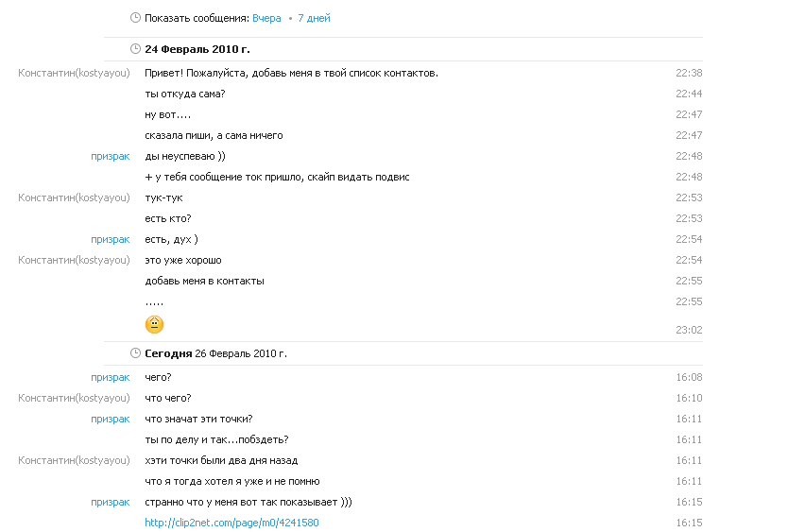Click the 22:38 timestamp of first message
This screenshot has width=788, height=532.
[x=689, y=73]
